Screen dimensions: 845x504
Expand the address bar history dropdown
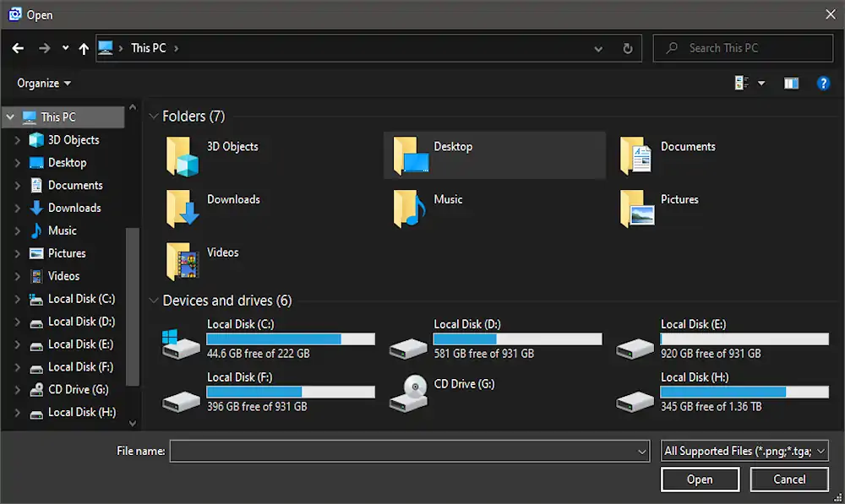[x=598, y=49]
